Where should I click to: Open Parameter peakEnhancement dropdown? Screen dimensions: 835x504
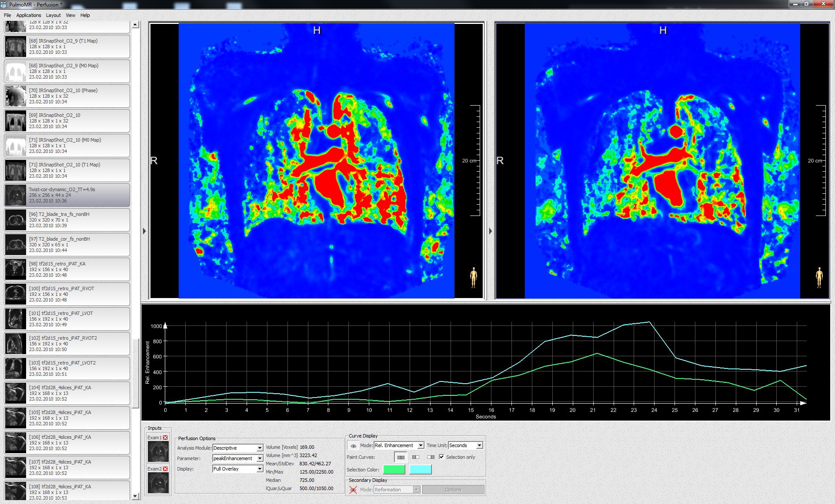click(x=260, y=458)
